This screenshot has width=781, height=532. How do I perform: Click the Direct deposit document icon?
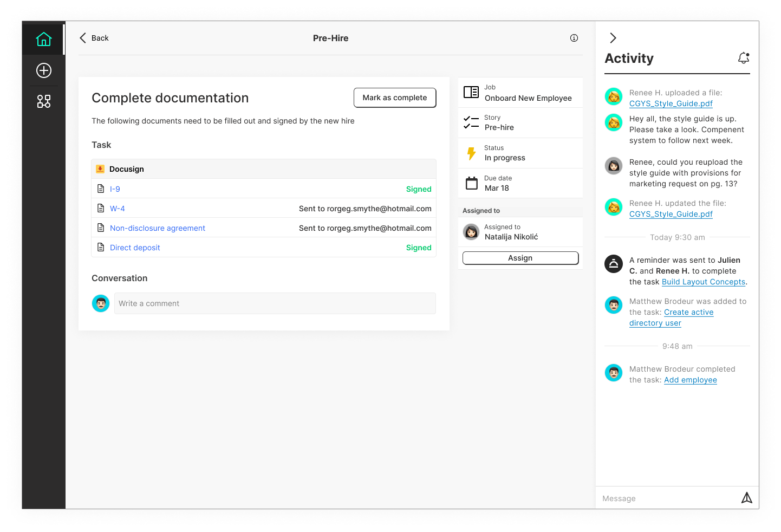pyautogui.click(x=101, y=247)
